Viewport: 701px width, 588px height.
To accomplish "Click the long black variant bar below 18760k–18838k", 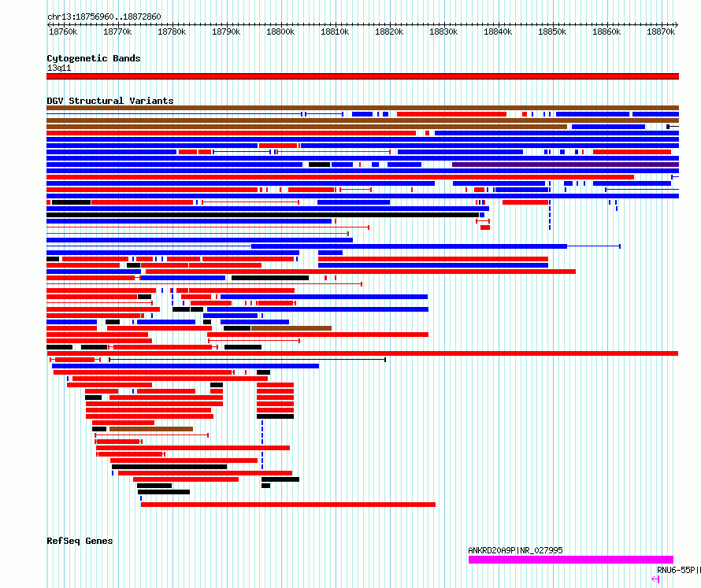I will pos(263,215).
